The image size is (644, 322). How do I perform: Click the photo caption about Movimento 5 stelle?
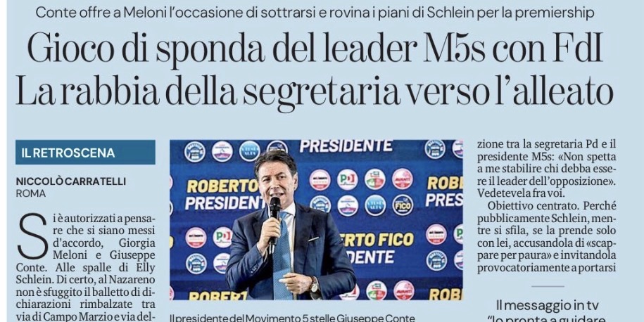tap(292, 318)
